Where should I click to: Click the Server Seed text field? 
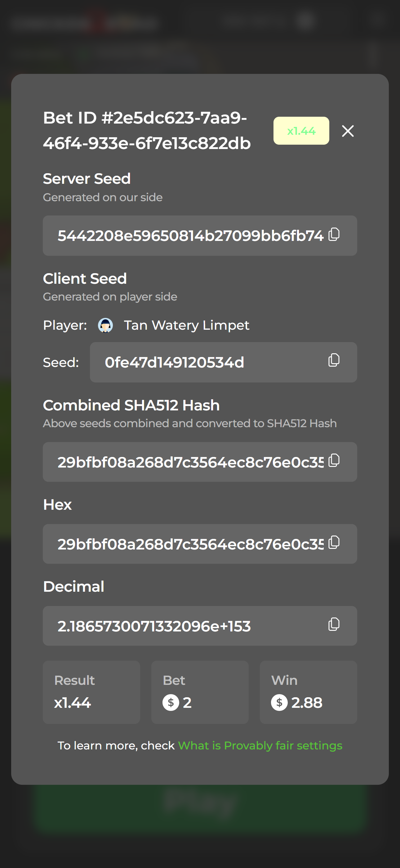(190, 236)
